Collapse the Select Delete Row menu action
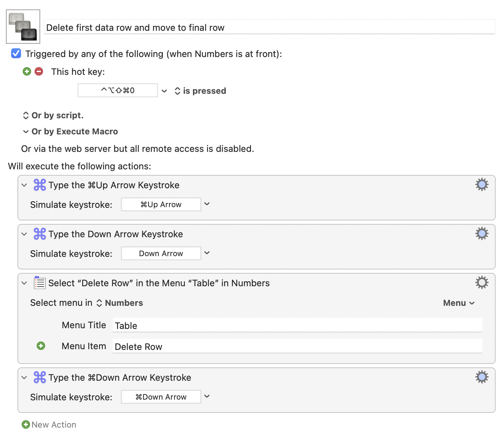The width and height of the screenshot is (504, 429). (x=24, y=283)
